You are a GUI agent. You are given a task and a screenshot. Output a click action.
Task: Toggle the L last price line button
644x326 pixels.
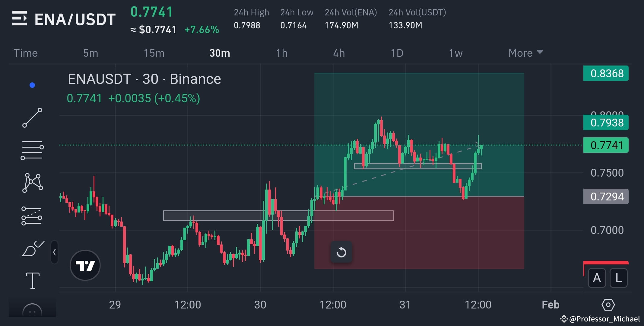(619, 278)
